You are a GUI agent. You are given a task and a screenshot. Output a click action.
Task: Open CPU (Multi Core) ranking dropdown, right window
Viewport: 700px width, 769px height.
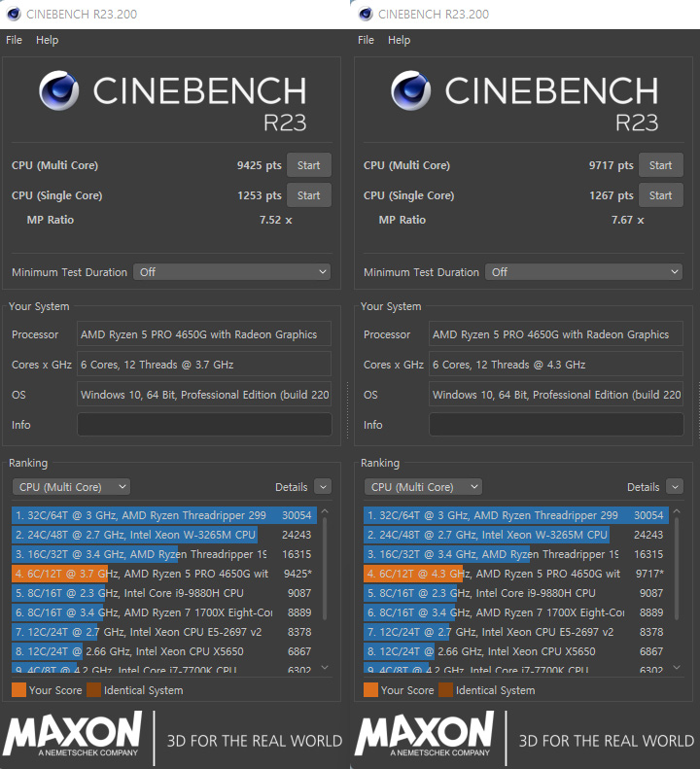click(x=423, y=487)
